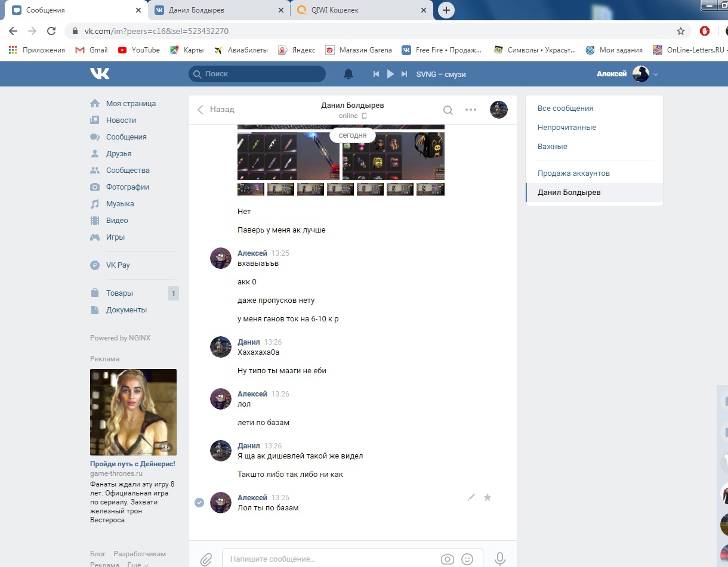728x567 pixels.
Task: Skip to next track in player
Action: [404, 74]
